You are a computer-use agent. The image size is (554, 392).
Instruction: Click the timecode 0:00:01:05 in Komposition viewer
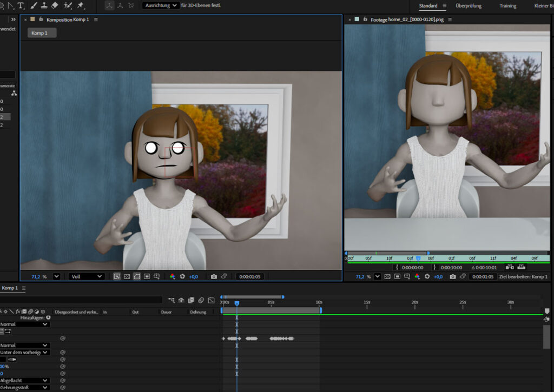(249, 276)
